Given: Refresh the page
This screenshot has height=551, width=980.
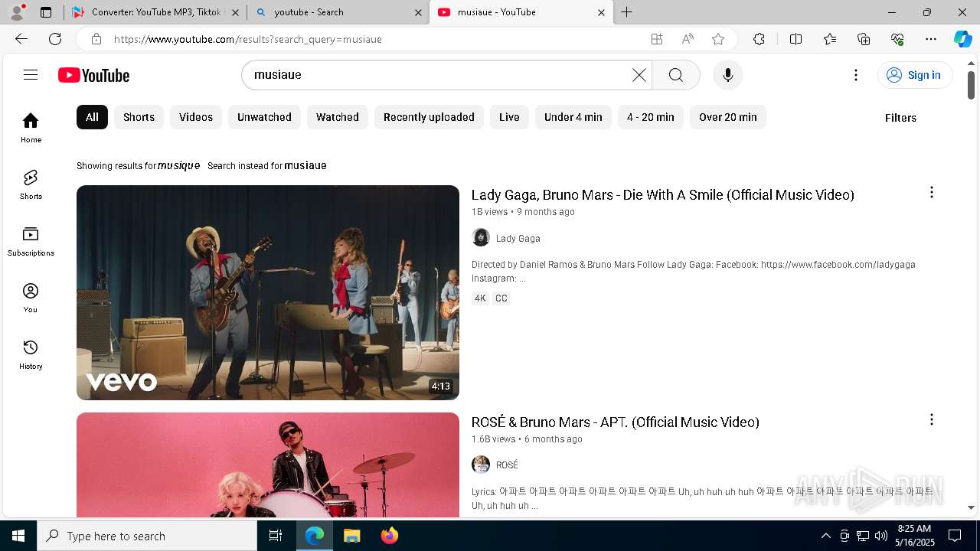Looking at the screenshot, I should click(55, 39).
